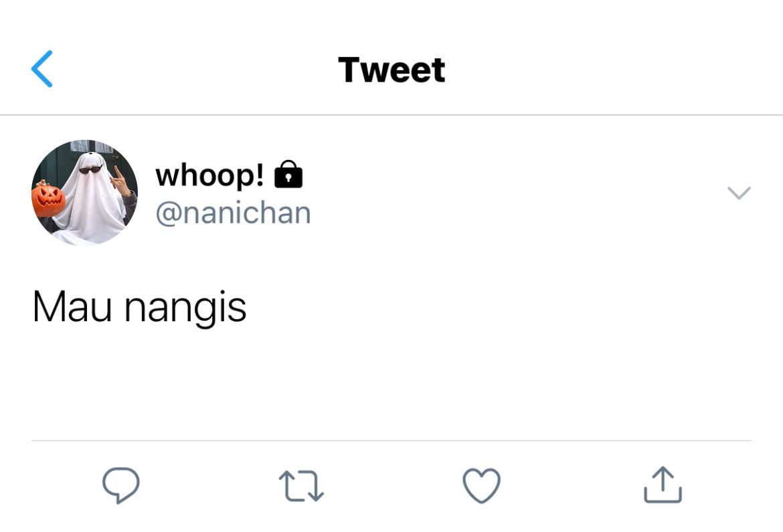The image size is (783, 532).
Task: Tap the "Tweet" header title
Action: tap(391, 70)
